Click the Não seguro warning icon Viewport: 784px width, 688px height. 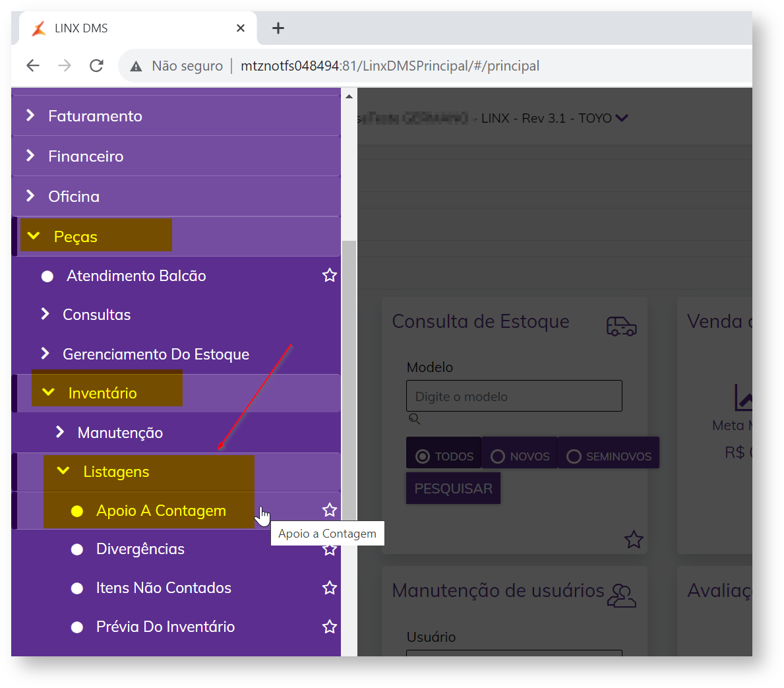tap(136, 66)
